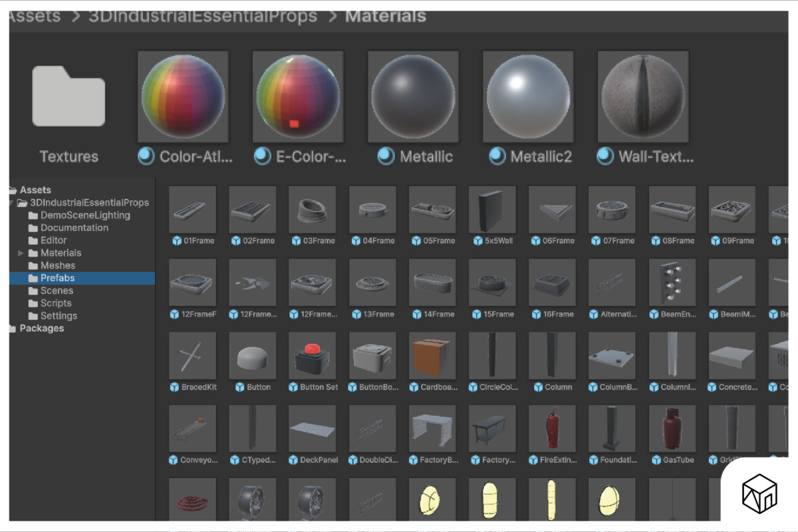This screenshot has height=532, width=798.
Task: Select the 02Frame prefab thumbnail
Action: tap(253, 209)
